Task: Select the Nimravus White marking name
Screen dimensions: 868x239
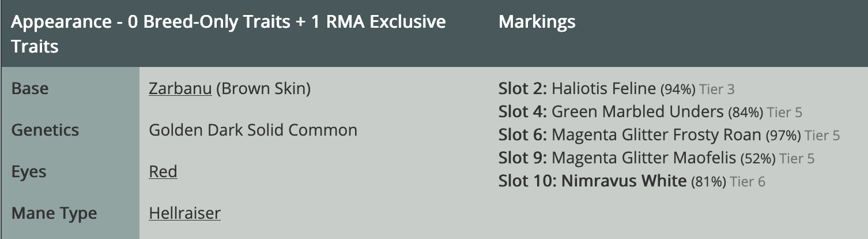Action: tap(624, 181)
